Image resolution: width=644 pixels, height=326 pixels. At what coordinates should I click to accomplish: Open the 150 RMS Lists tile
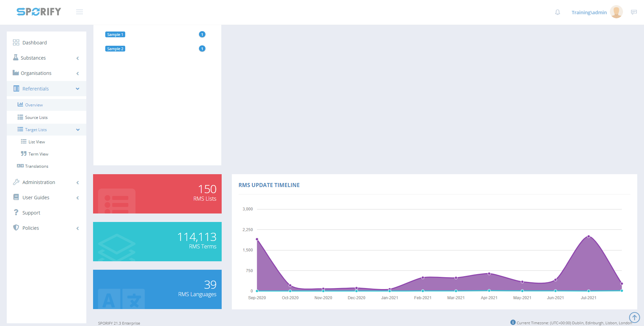(157, 194)
